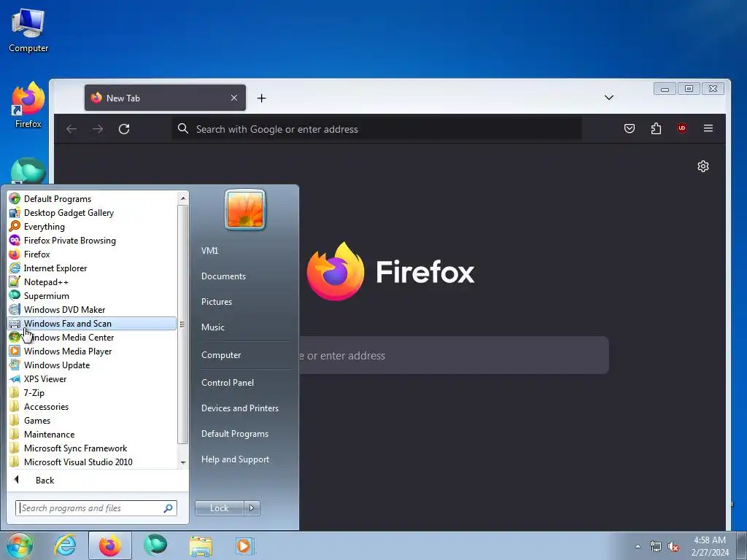
Task: Open Pictures from Start menu
Action: (216, 301)
